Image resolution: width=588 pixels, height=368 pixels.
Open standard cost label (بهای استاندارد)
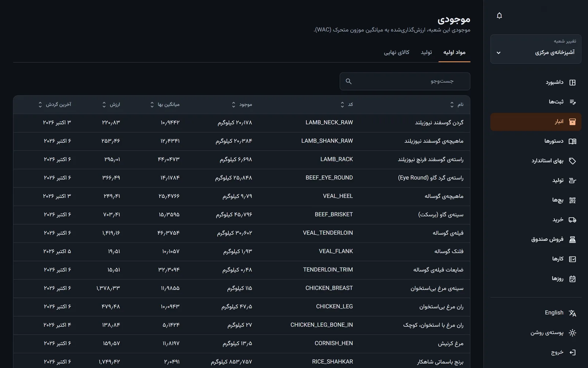click(548, 161)
